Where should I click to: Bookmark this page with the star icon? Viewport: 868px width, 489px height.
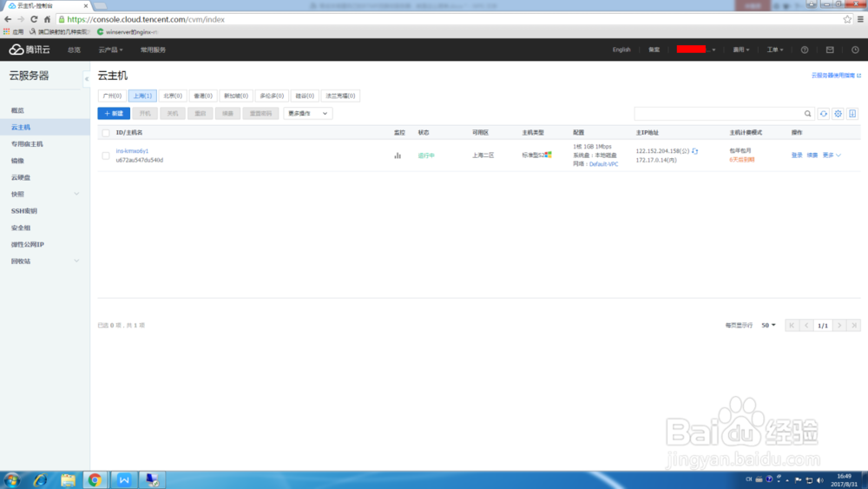(847, 19)
